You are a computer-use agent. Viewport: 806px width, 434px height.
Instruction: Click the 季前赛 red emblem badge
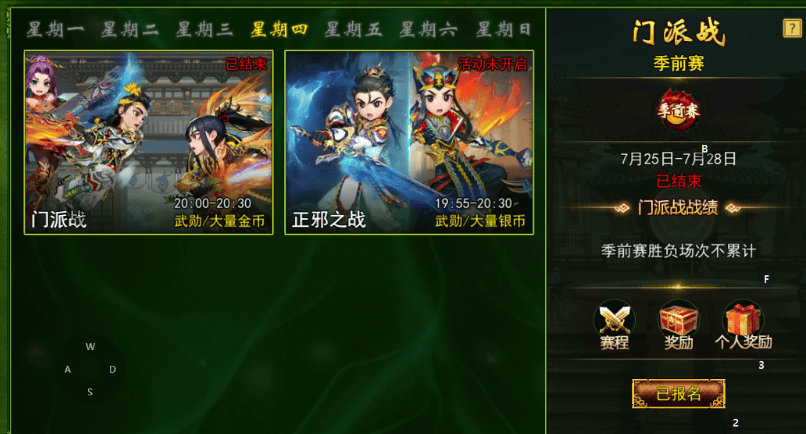pos(679,110)
